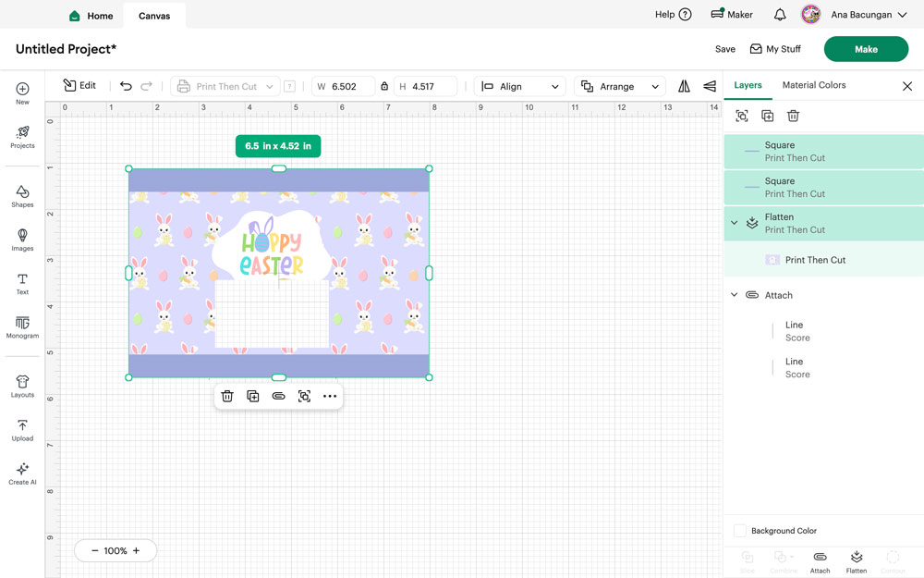Attach selection from the canvas floating toolbar

pyautogui.click(x=278, y=397)
